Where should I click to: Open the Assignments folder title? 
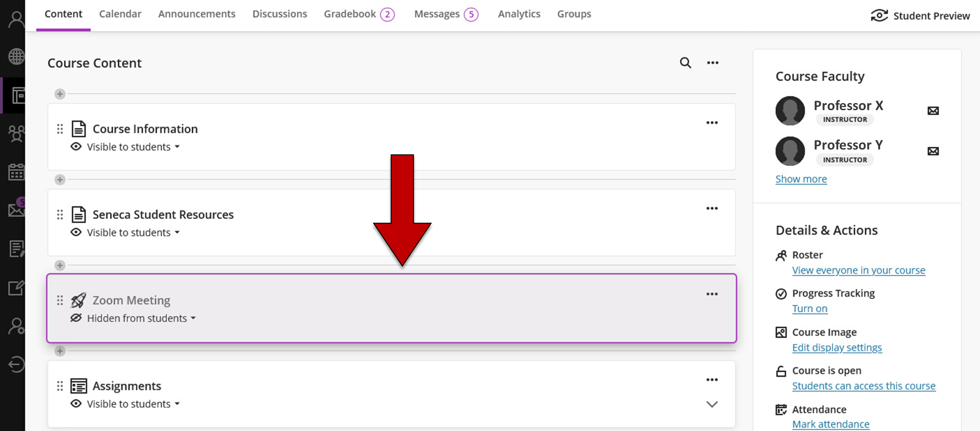127,386
